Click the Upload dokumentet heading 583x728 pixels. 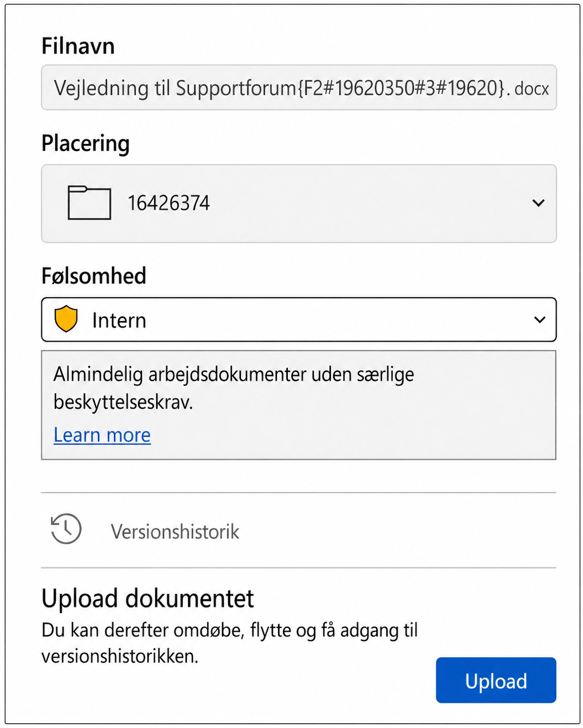pos(148,599)
